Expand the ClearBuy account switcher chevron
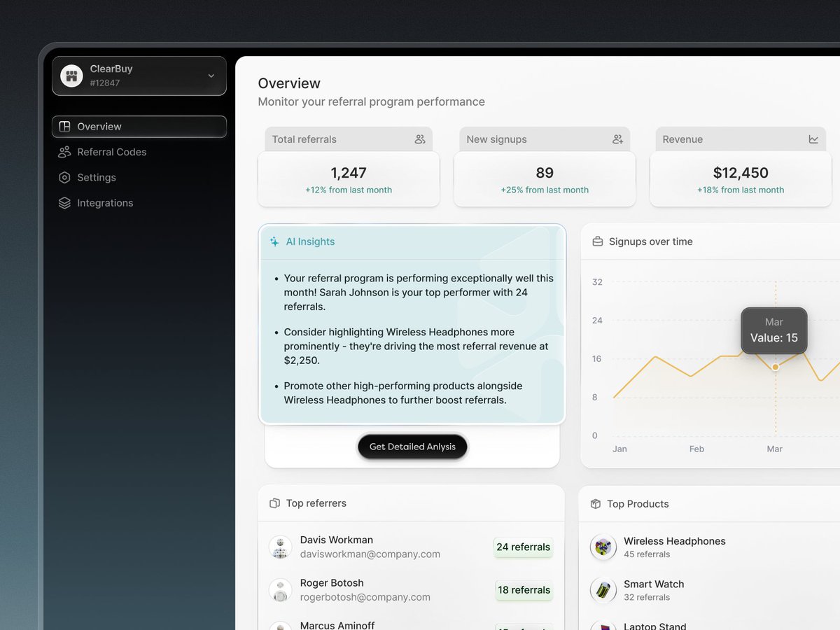The height and width of the screenshot is (630, 840). (211, 76)
